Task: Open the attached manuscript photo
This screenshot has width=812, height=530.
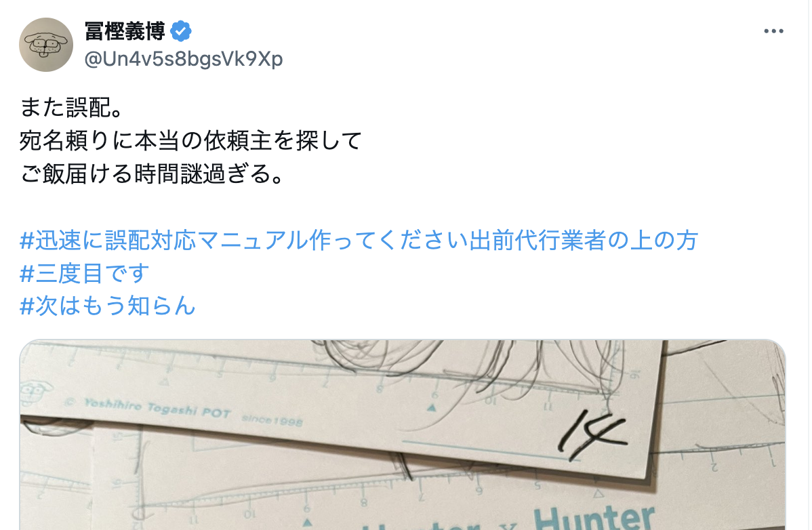Action: pos(403,434)
